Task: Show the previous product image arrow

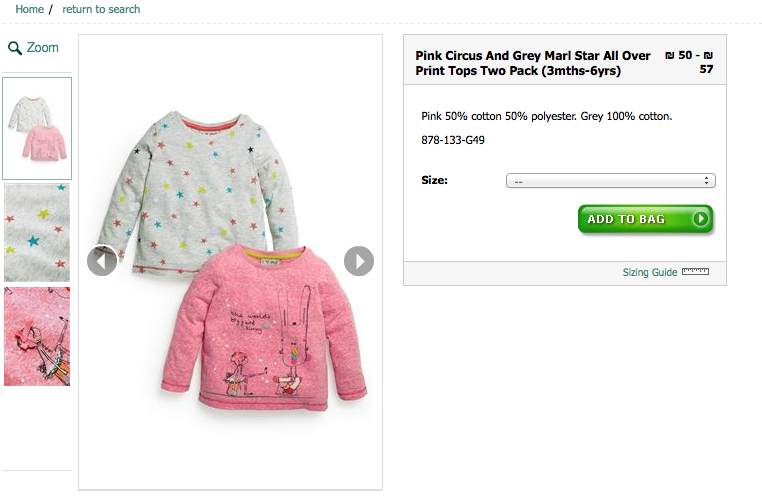Action: pos(102,261)
